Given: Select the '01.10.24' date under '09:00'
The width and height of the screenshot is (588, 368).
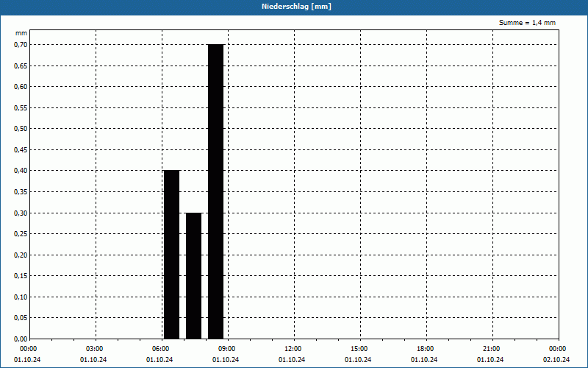Looking at the screenshot, I should [x=226, y=360].
